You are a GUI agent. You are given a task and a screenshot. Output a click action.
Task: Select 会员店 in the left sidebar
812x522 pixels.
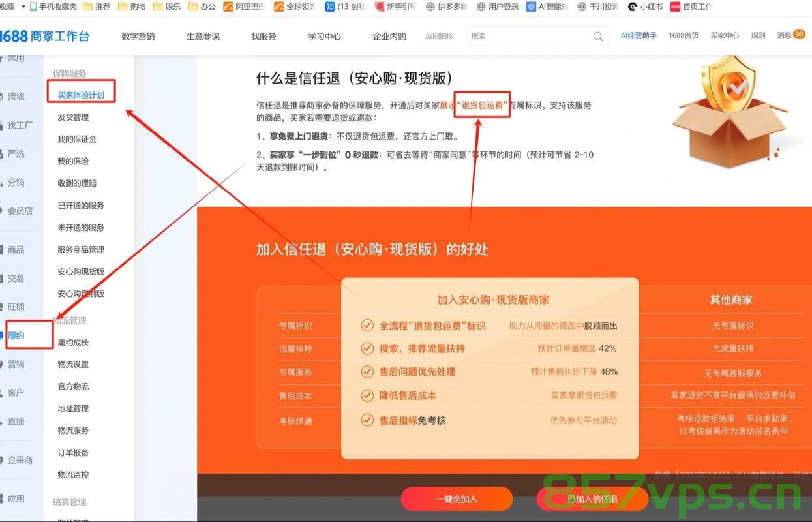(20, 211)
